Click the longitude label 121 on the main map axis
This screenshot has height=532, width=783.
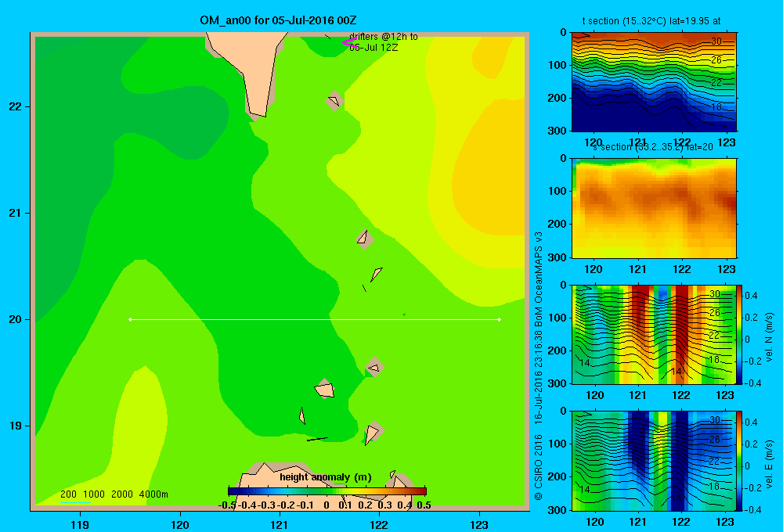coord(280,524)
